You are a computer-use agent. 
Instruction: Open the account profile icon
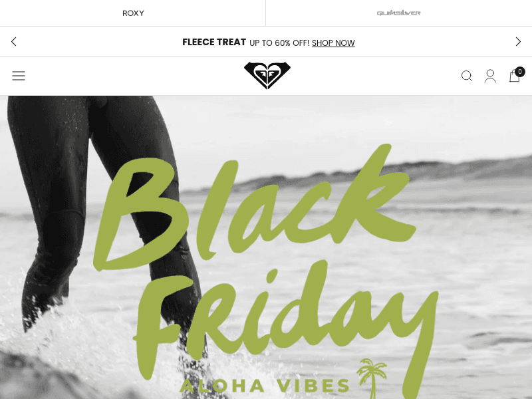490,76
